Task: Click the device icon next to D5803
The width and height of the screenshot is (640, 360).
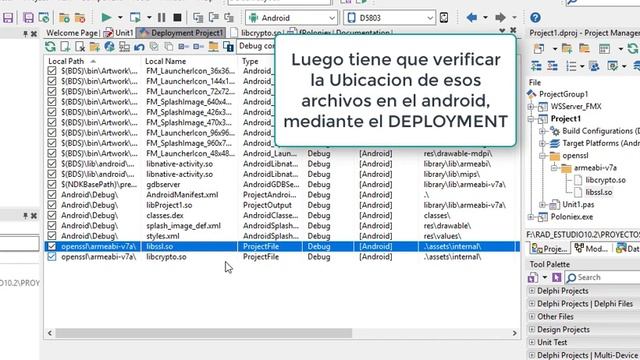Action: click(x=444, y=18)
